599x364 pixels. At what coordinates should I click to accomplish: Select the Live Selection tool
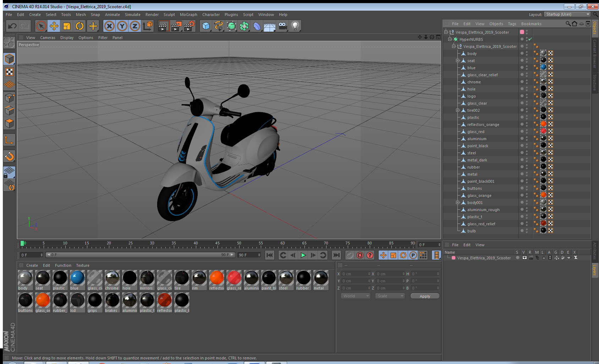41,26
